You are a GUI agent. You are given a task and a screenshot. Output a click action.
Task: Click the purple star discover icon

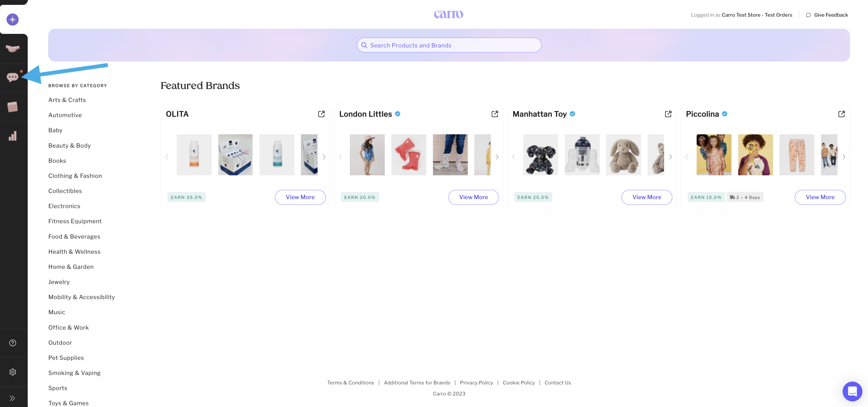pyautogui.click(x=13, y=19)
